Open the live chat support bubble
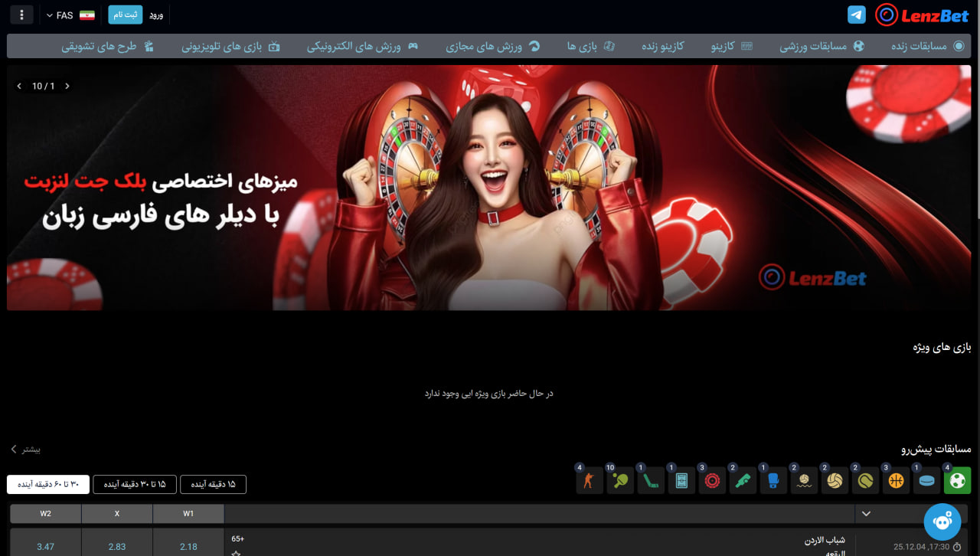The image size is (980, 556). click(942, 522)
